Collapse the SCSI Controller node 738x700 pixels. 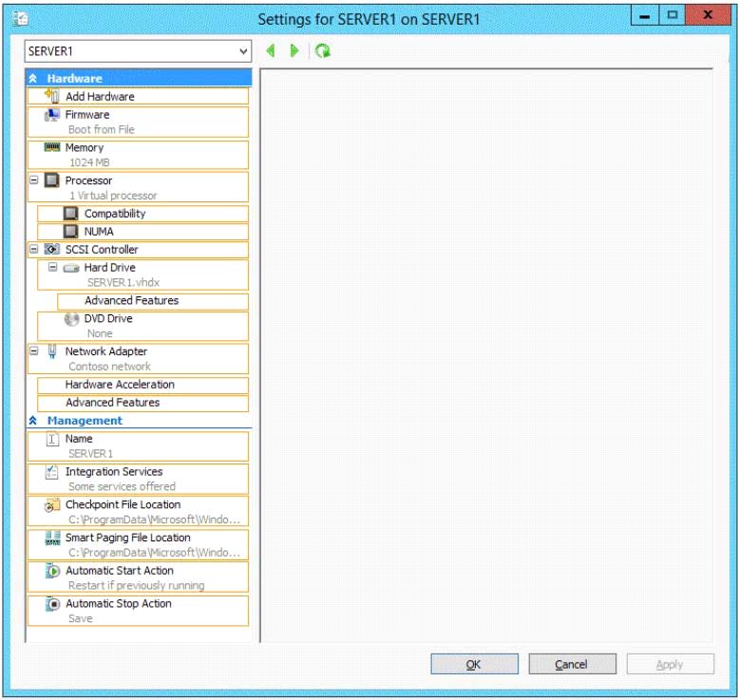34,250
